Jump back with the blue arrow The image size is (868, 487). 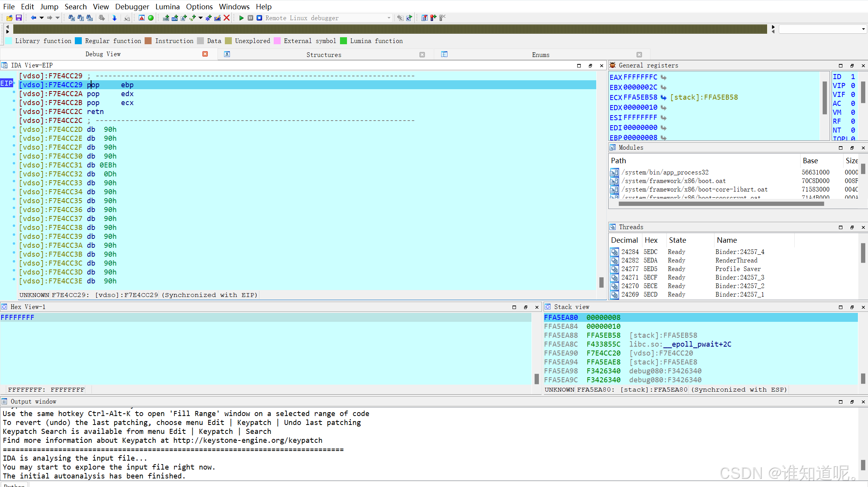33,18
